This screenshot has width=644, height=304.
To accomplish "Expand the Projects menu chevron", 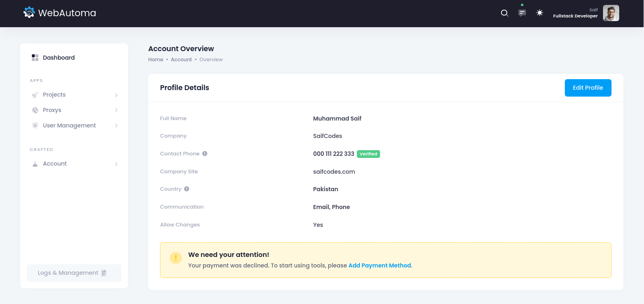I will [x=116, y=95].
